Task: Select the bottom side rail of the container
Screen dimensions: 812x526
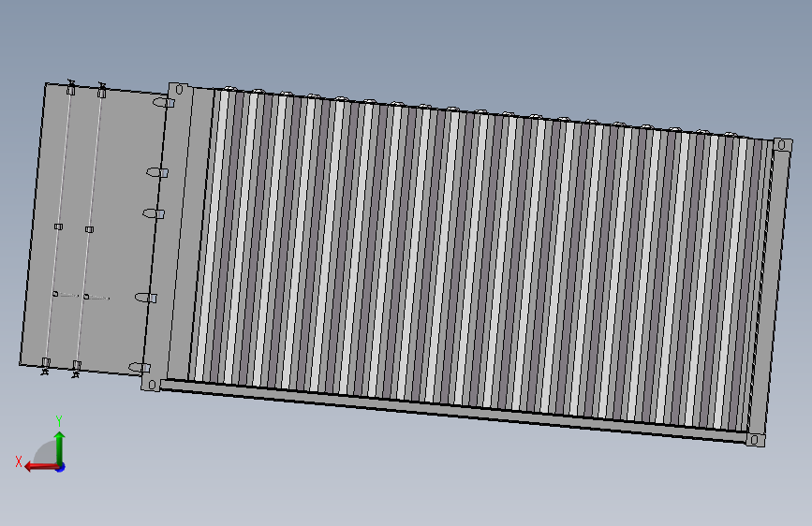Action: pos(453,412)
